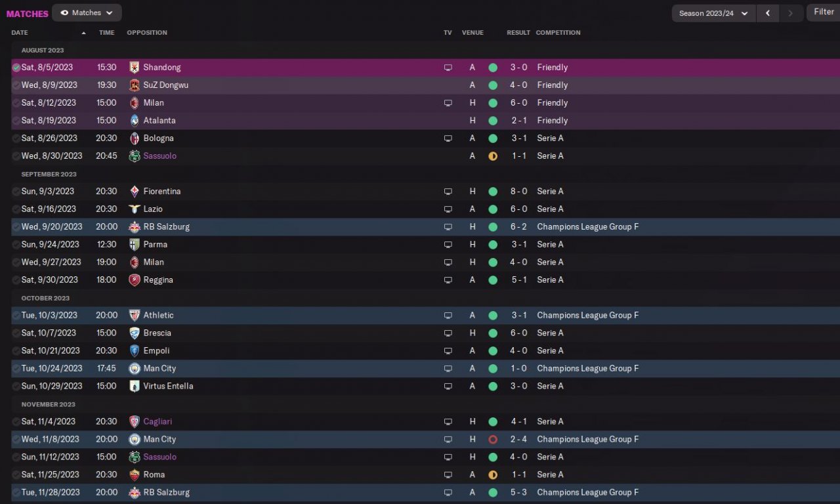Open the Filter button
This screenshot has width=840, height=504.
[824, 12]
